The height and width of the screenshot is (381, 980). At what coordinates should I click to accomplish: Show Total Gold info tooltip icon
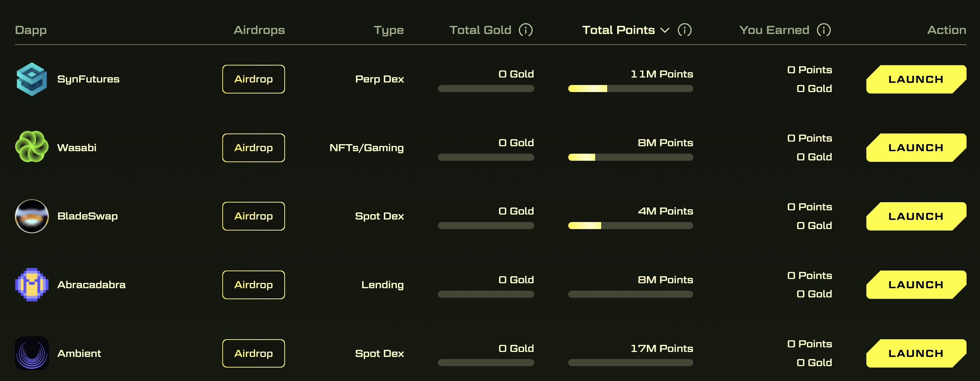526,30
